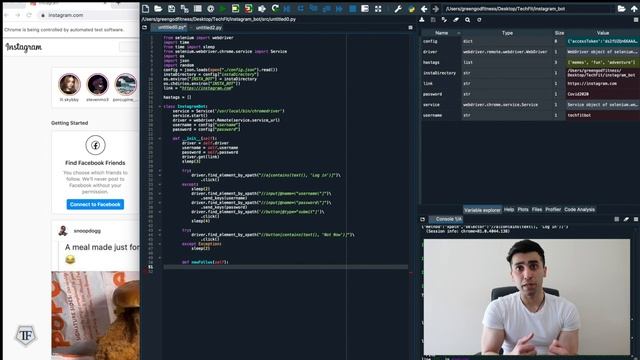Open the stevenmck3 story avatar
Viewport: 640px width, 360px height.
tap(98, 84)
